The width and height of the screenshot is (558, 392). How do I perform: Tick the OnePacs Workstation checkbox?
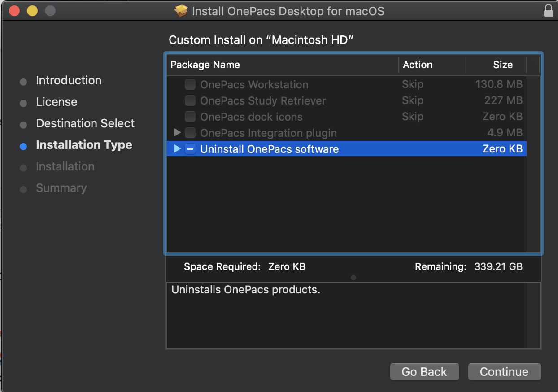click(190, 84)
